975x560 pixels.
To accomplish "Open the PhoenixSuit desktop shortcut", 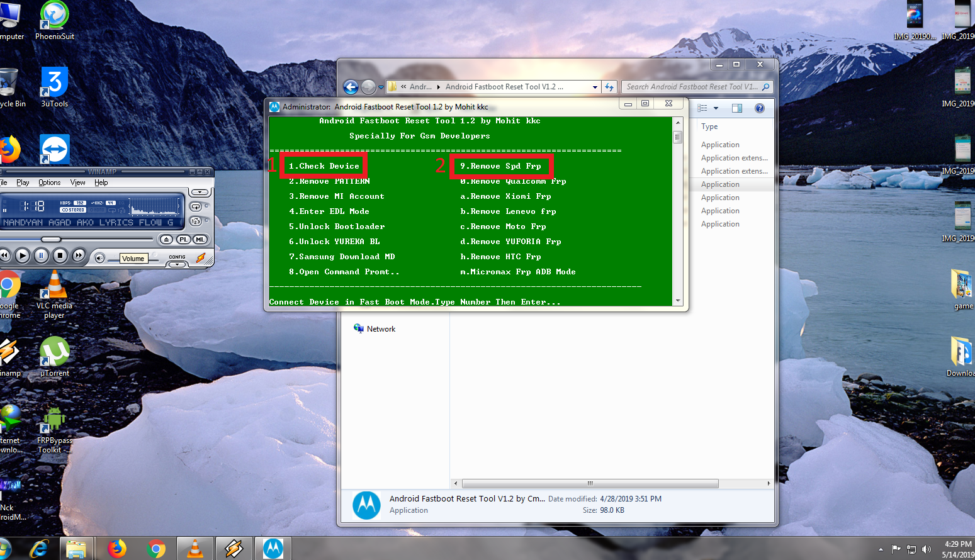I will (x=55, y=21).
